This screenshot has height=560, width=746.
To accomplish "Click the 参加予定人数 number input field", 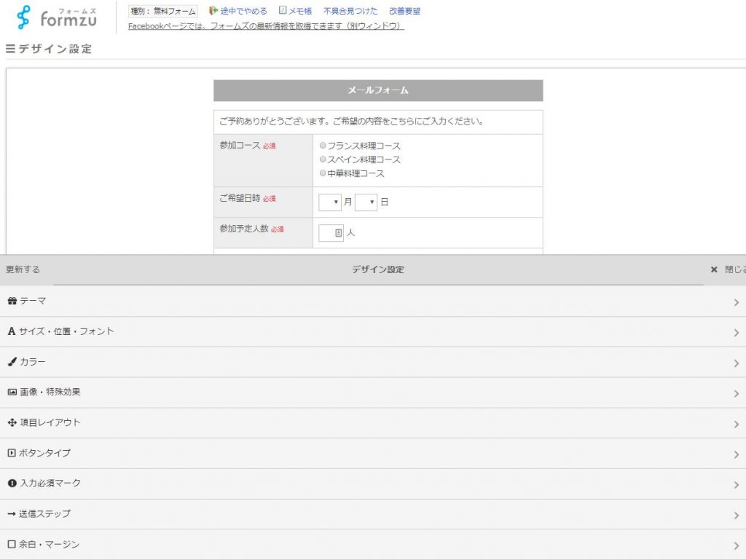I will click(331, 233).
